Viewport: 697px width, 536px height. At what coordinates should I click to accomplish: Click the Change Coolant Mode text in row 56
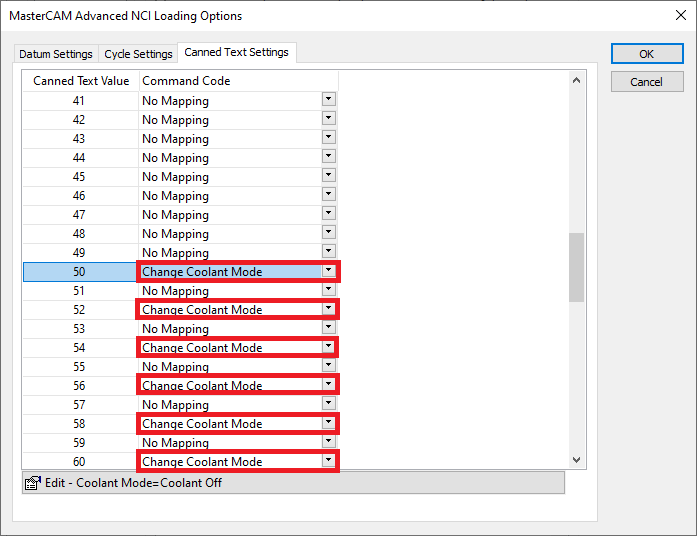(x=202, y=386)
